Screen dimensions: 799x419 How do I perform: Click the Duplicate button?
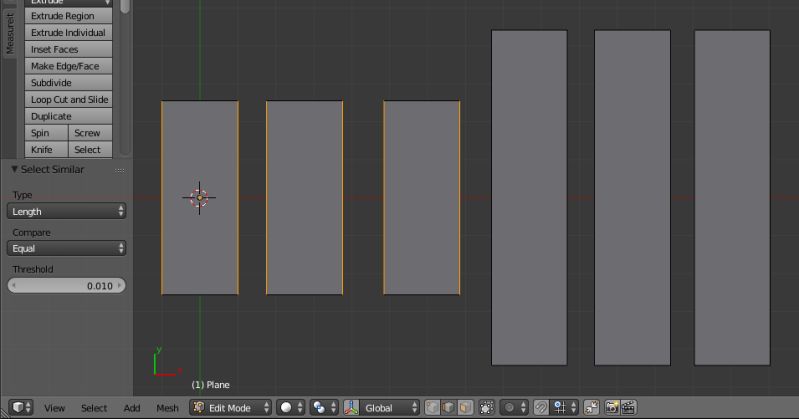(68, 116)
